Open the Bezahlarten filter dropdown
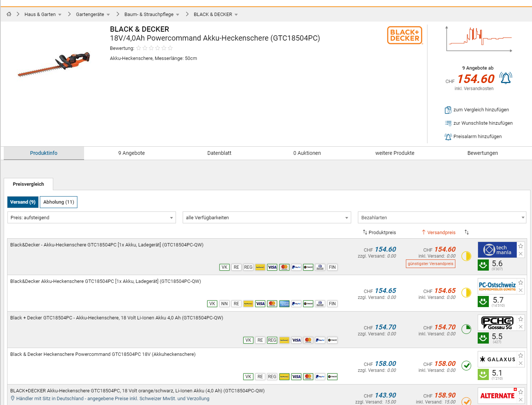This screenshot has width=532, height=405. [442, 218]
